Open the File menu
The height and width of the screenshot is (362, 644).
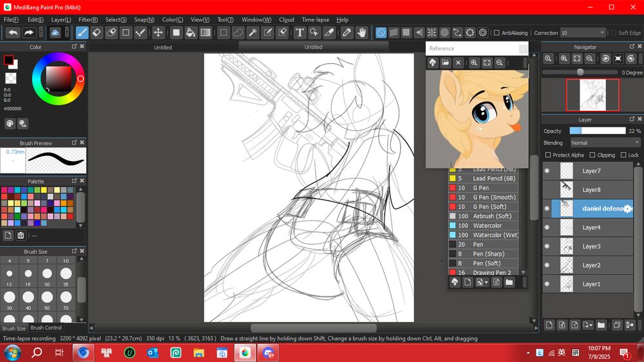click(11, 20)
